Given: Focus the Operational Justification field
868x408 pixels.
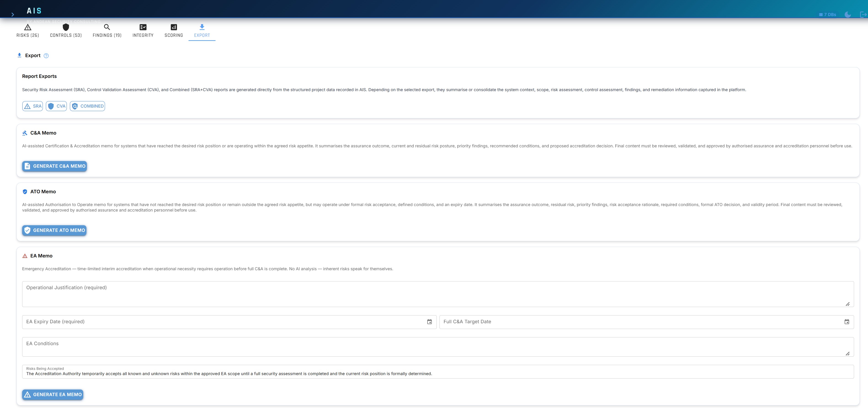Looking at the screenshot, I should 438,294.
